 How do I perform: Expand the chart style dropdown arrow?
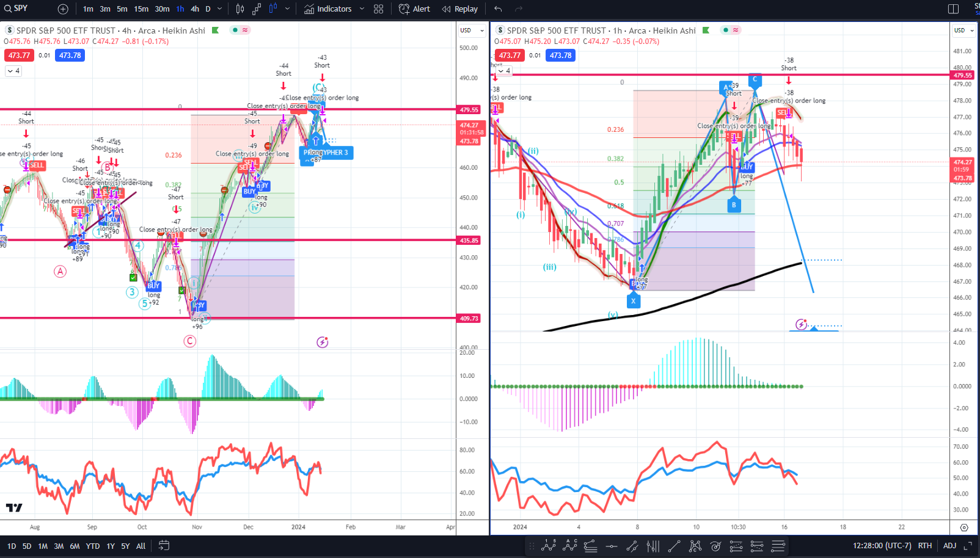click(x=287, y=9)
